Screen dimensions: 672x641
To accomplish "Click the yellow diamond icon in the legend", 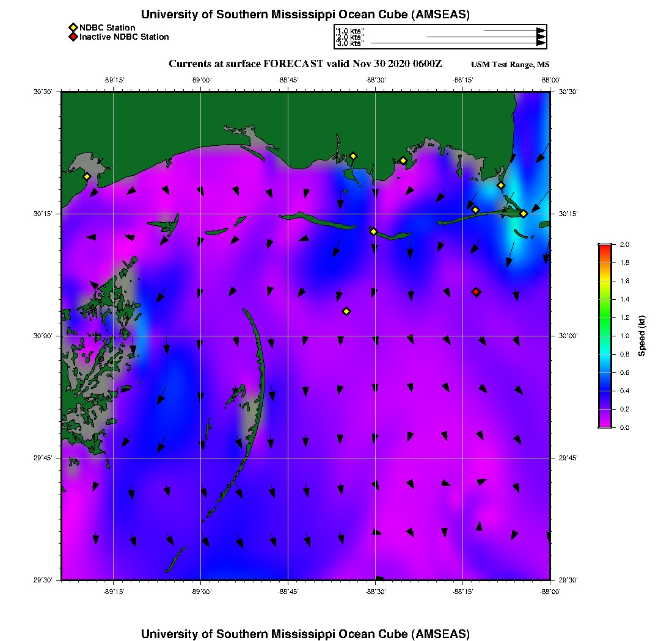I will pos(73,27).
